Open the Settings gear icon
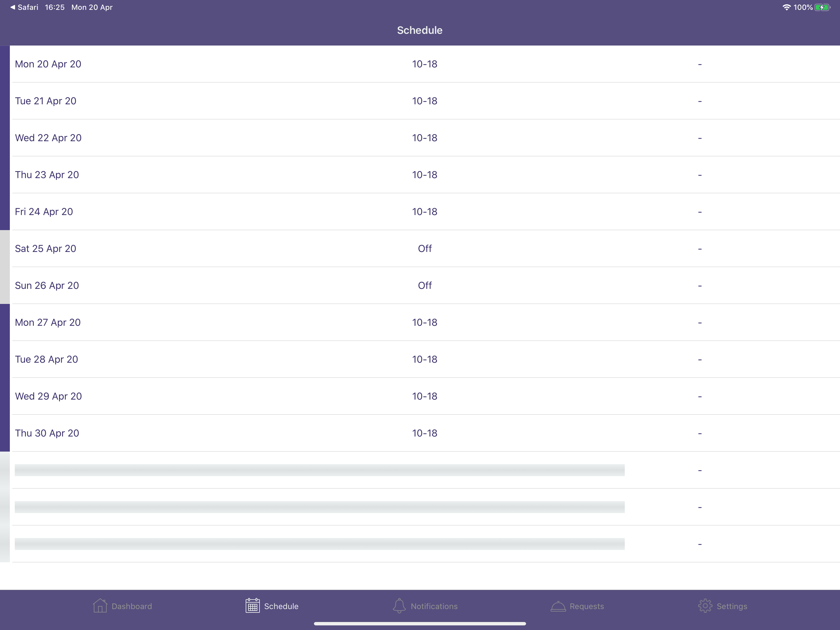 (x=705, y=606)
